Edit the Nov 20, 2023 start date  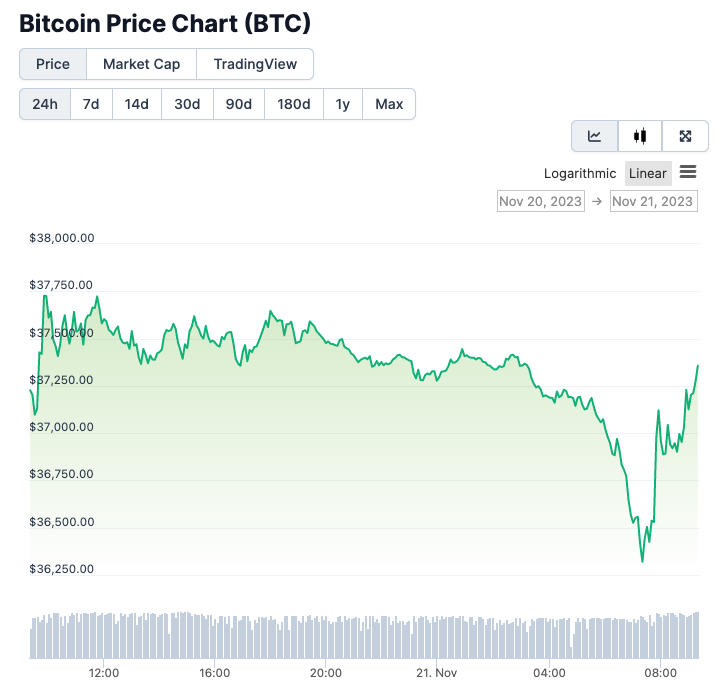(540, 201)
